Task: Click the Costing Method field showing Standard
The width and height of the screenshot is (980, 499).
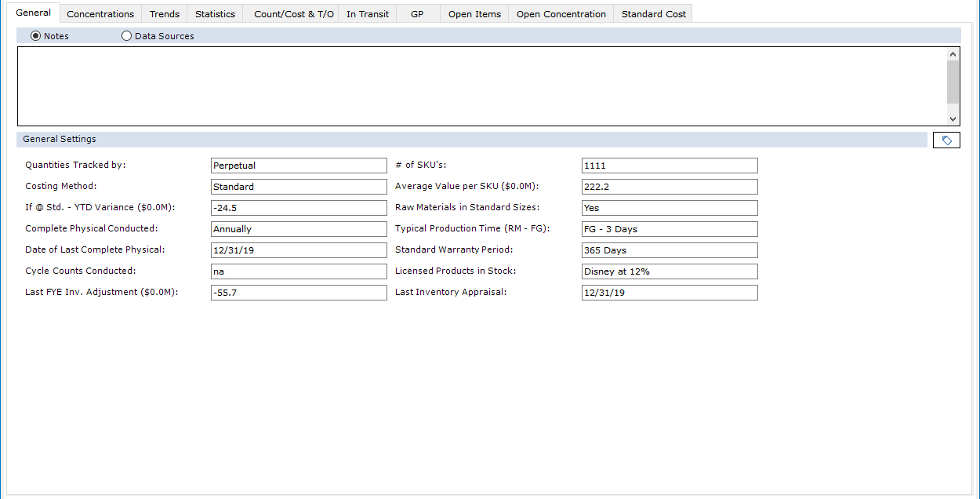Action: (x=299, y=187)
